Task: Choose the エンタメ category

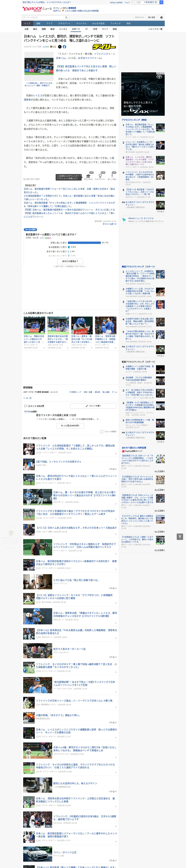Action: point(63,29)
